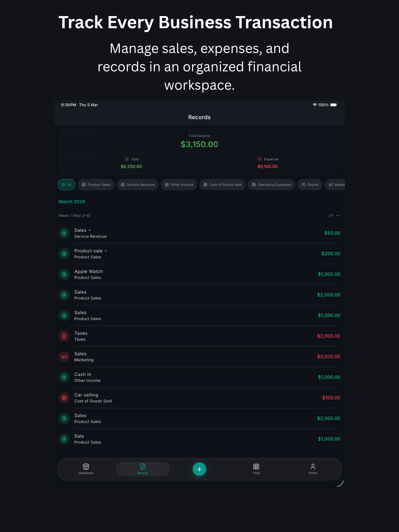
Task: Click the Product sale dollar icon
Action: 64,254
